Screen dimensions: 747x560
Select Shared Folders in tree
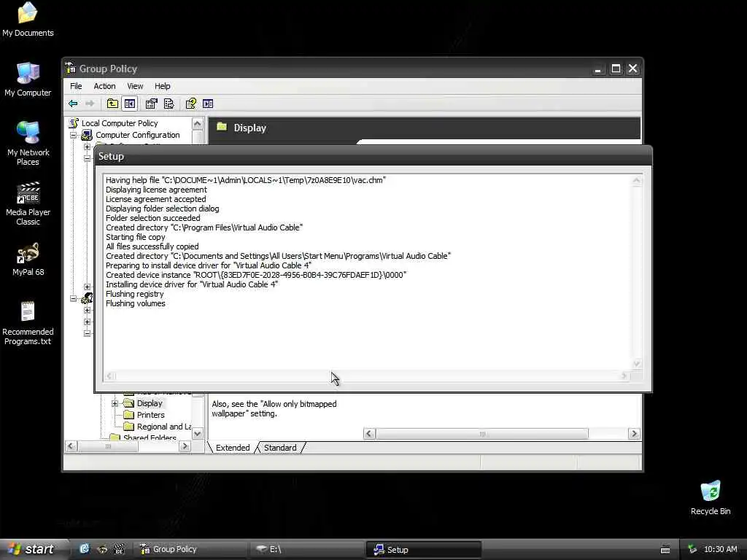tap(150, 437)
